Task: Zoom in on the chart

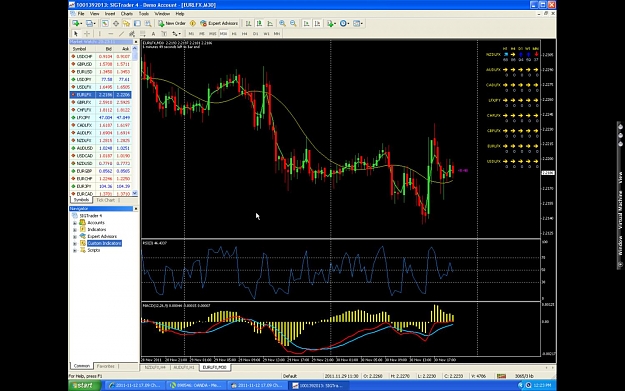Action: coord(282,24)
